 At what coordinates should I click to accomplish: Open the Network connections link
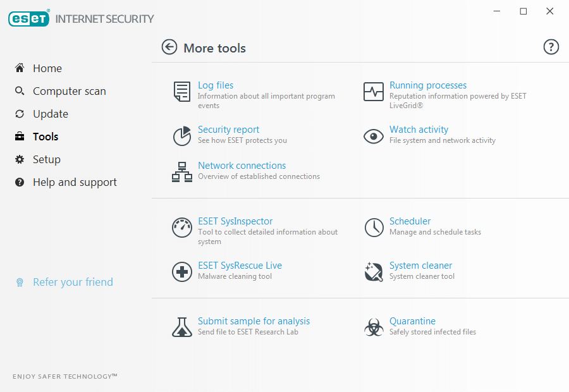pos(242,166)
